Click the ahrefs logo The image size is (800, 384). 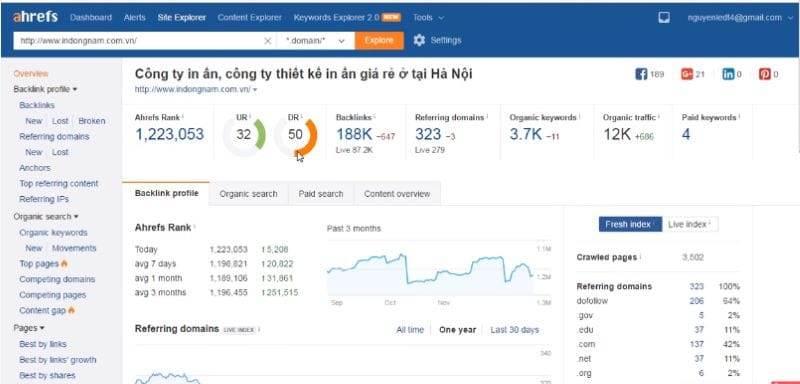click(35, 17)
